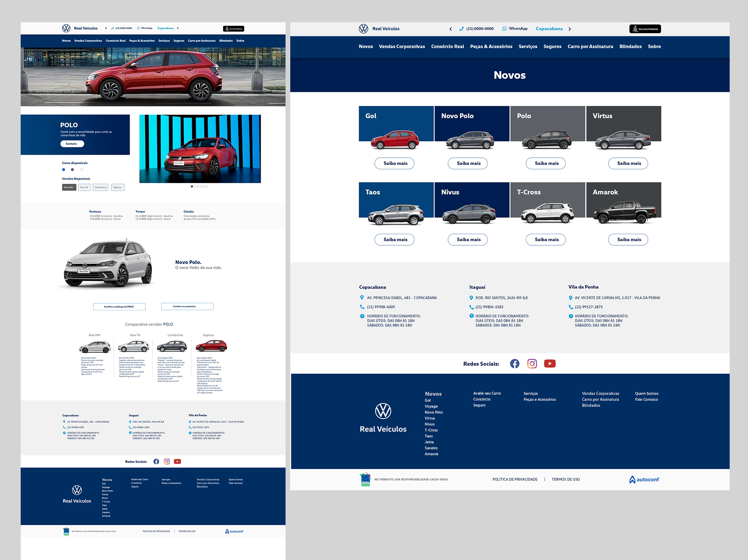Click Saiba mais under the Amarok card
Screen dimensions: 748x560
[x=628, y=240]
